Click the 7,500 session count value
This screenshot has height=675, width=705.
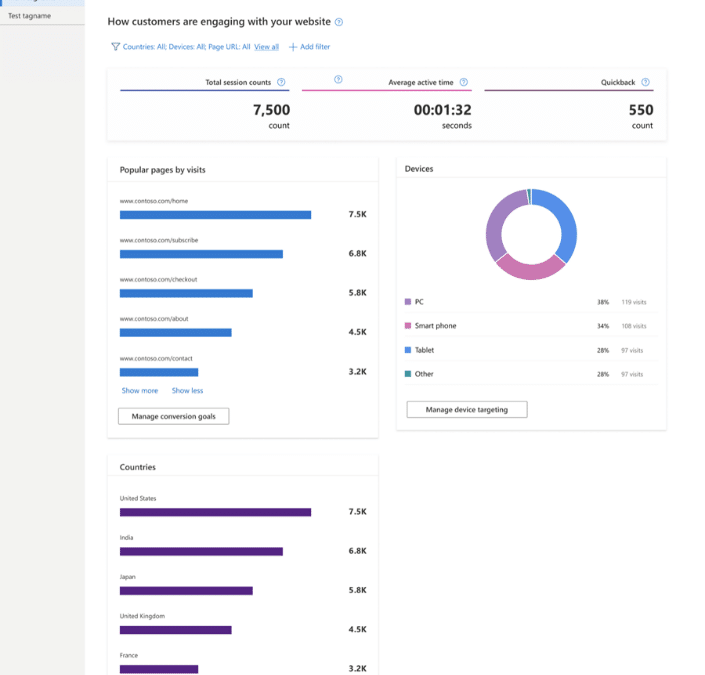tap(271, 110)
